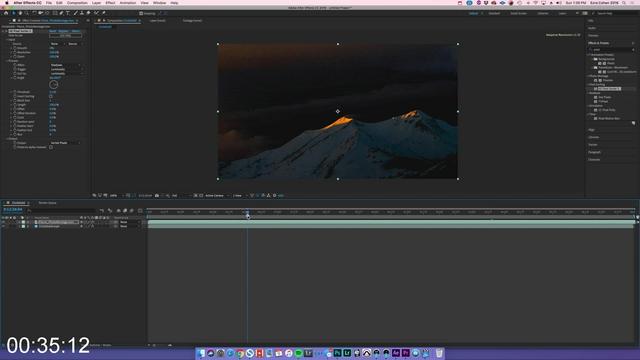Select the Pan Behind anchor point tool
This screenshot has width=640, height=360.
[x=47, y=13]
